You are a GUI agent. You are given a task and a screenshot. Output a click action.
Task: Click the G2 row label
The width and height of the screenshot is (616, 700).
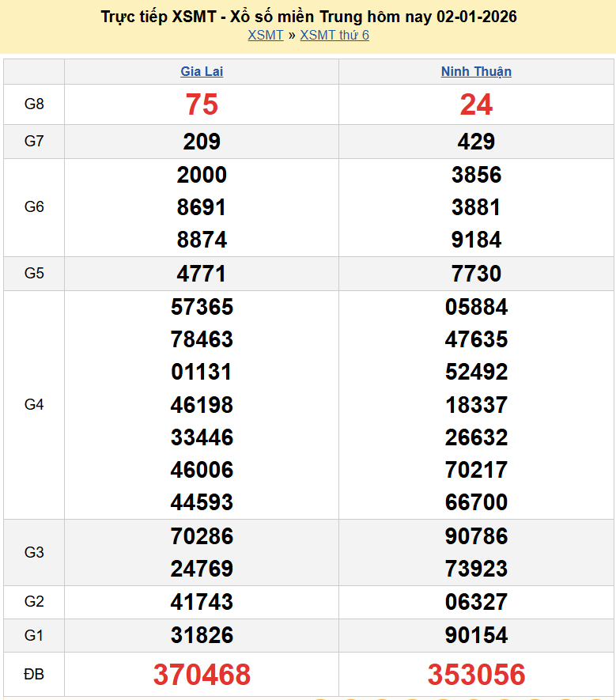tap(34, 601)
